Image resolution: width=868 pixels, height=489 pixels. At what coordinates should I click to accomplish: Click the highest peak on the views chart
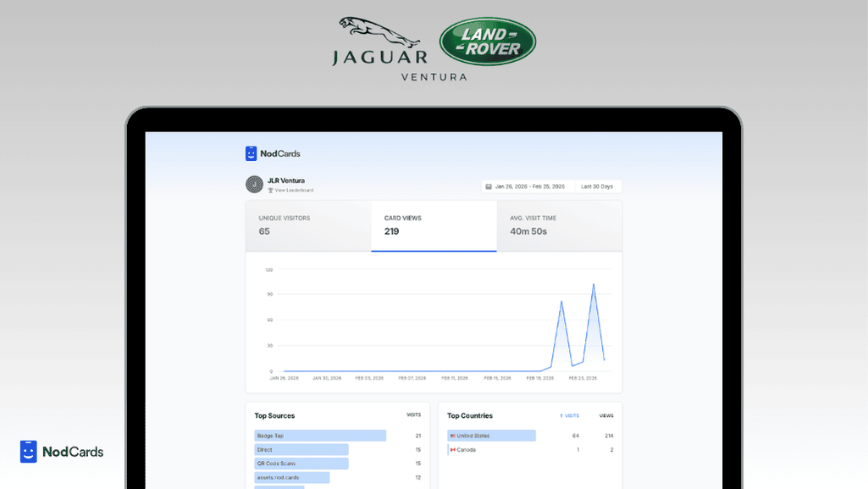pos(594,284)
